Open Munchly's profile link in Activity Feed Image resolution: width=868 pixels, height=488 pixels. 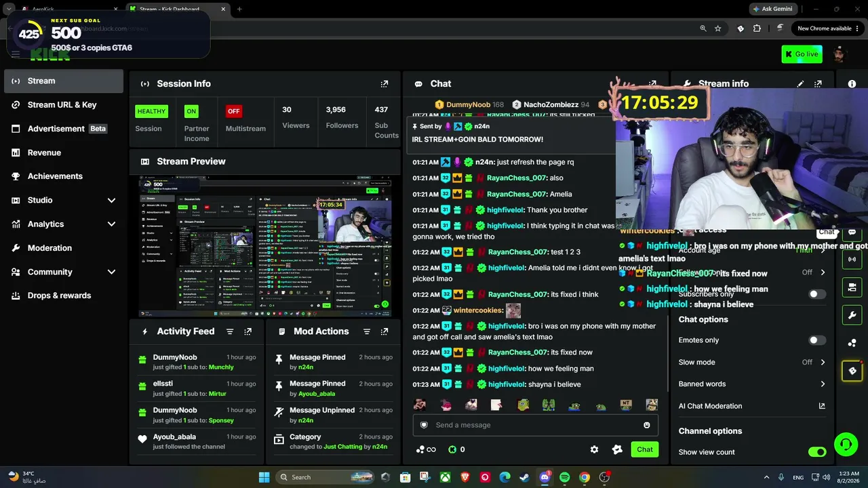pyautogui.click(x=221, y=367)
